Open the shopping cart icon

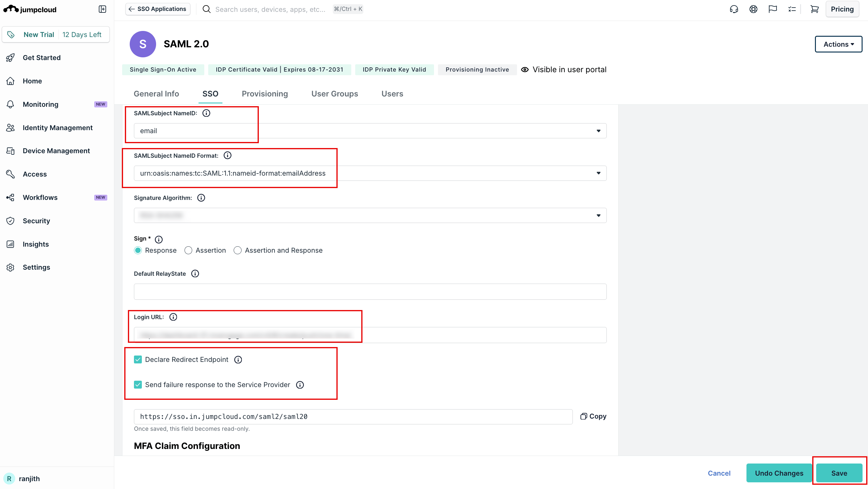pyautogui.click(x=814, y=9)
